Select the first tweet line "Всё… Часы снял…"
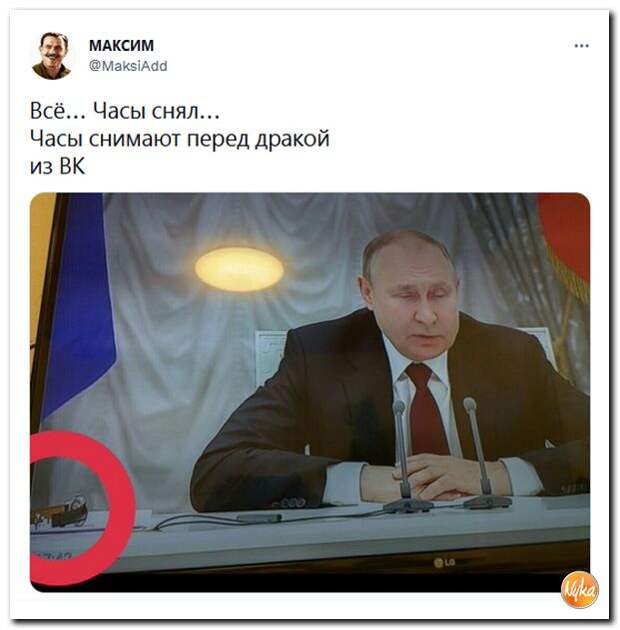Screen dimensions: 620x630 (x=125, y=111)
